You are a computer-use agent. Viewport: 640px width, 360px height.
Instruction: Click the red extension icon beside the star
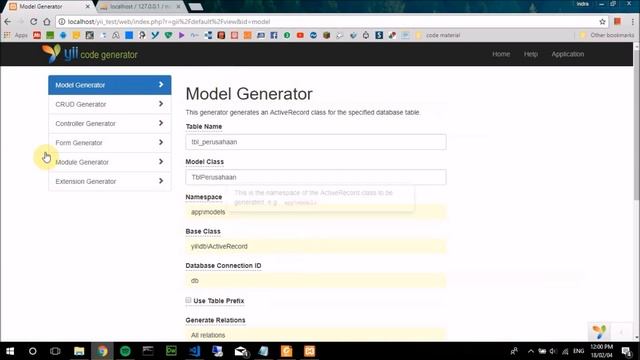pos(618,22)
